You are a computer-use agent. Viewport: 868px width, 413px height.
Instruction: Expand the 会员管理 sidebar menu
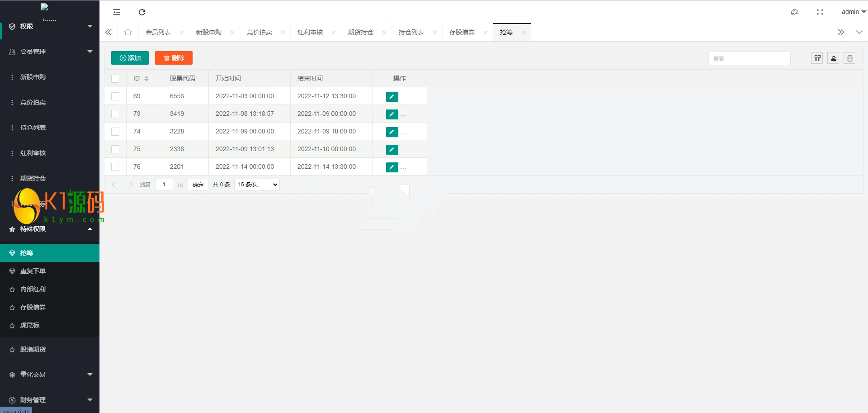coord(50,52)
